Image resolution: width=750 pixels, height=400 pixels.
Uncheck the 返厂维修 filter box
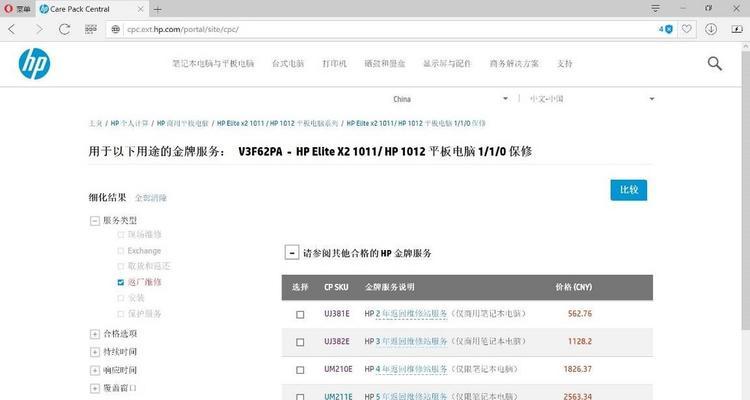click(x=121, y=282)
